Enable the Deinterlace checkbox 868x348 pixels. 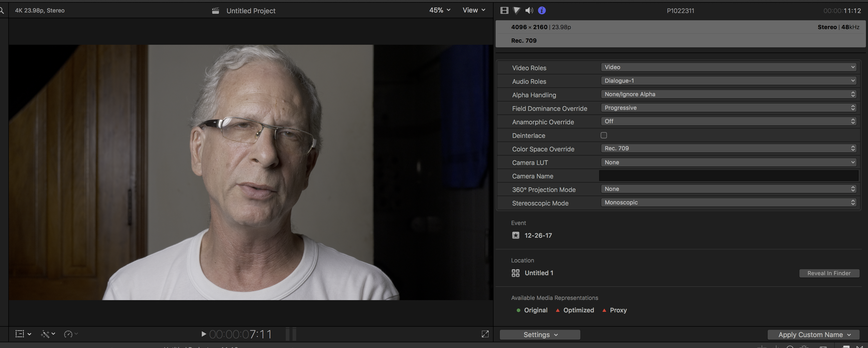[x=604, y=135]
